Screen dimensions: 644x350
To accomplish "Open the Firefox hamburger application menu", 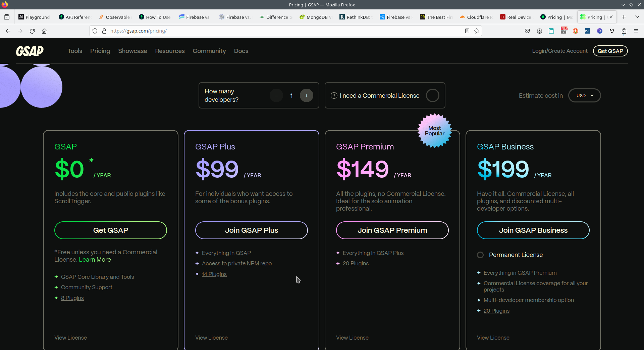I will pos(636,31).
